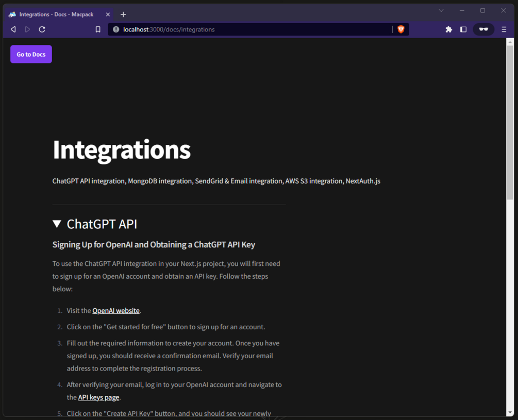The image size is (518, 420).
Task: Maximize the browser window
Action: tap(482, 11)
